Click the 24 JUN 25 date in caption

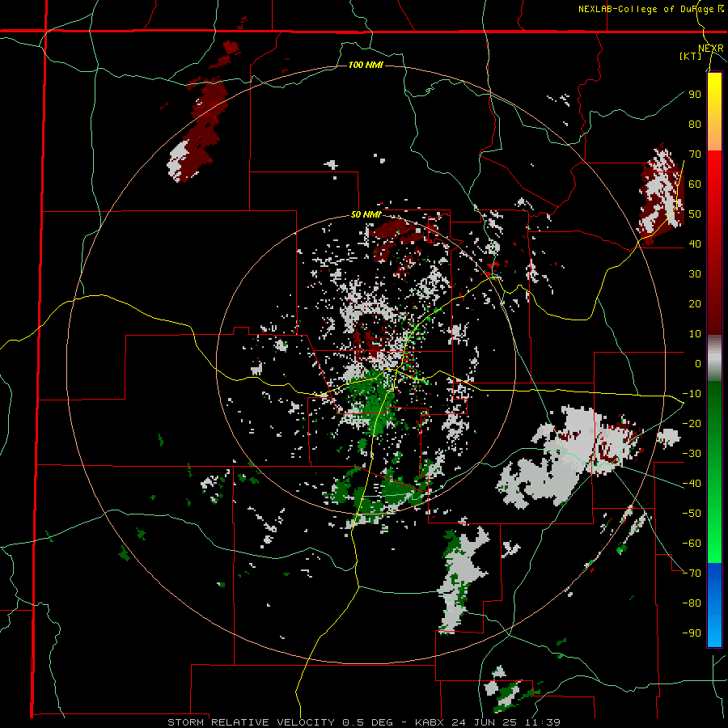[487, 722]
